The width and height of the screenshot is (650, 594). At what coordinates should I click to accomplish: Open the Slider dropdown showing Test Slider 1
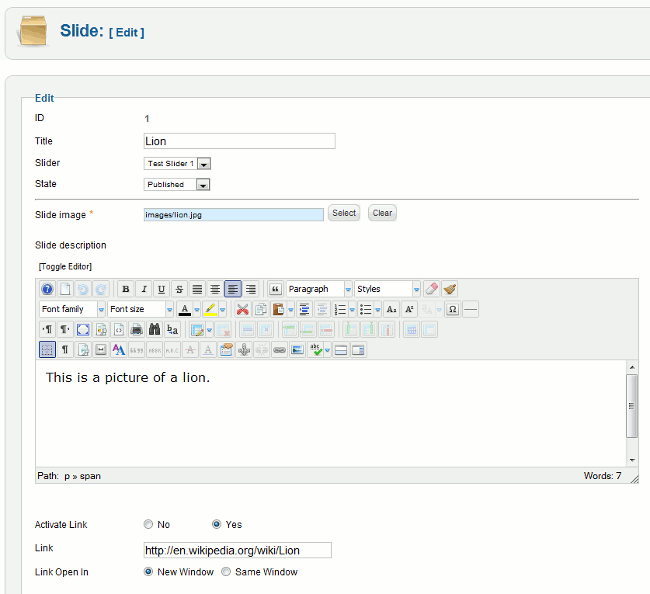pos(177,163)
